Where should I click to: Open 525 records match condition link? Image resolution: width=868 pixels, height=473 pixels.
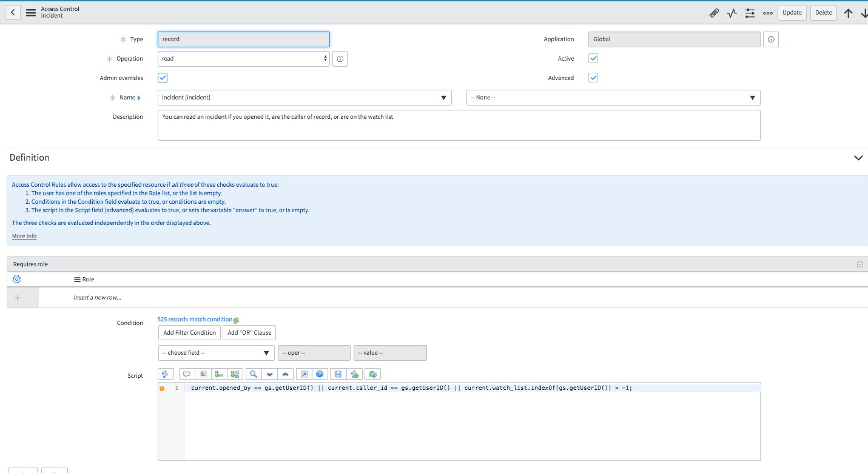pyautogui.click(x=195, y=320)
